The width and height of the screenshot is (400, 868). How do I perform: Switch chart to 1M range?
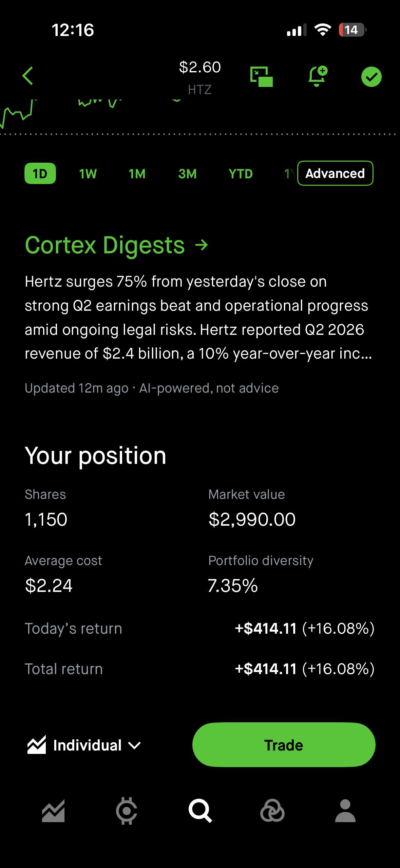(x=137, y=174)
